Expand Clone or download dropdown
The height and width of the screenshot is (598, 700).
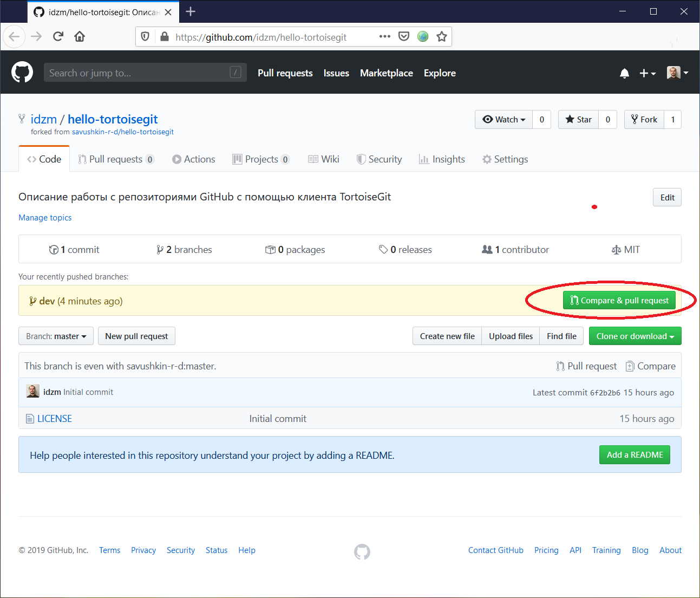coord(635,336)
